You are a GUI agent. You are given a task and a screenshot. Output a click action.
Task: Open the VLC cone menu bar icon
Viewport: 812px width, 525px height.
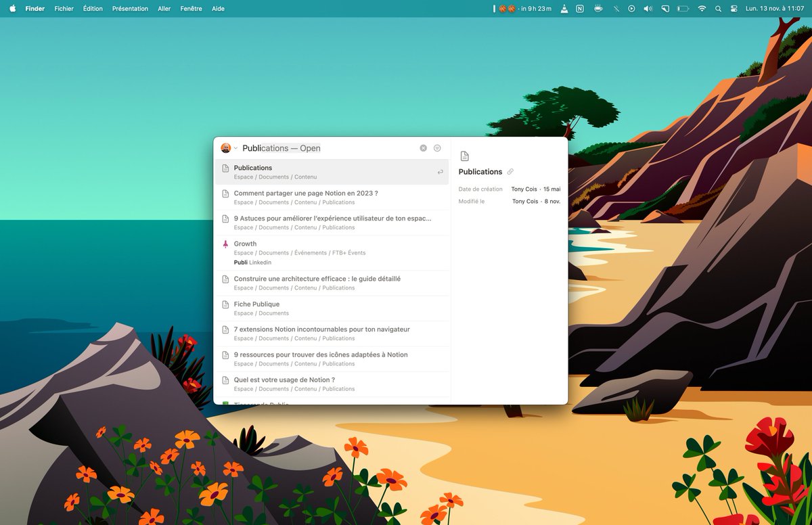pos(564,9)
